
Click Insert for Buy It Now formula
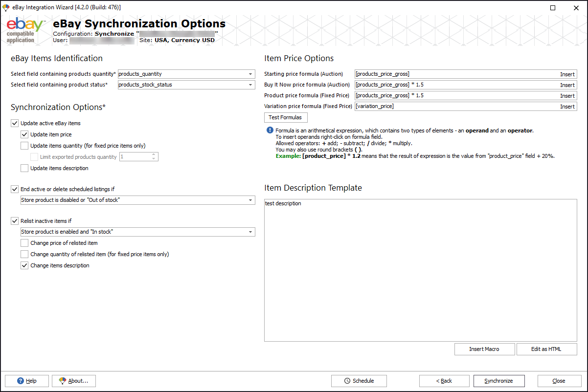point(567,85)
